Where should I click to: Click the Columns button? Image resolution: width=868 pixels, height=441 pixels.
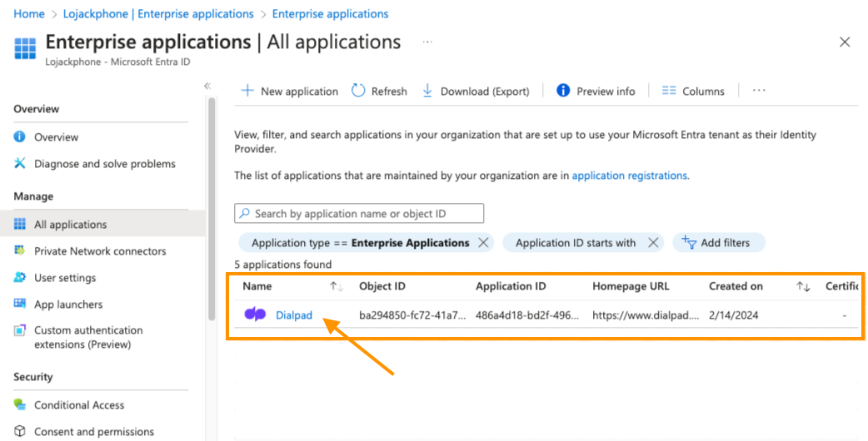click(x=693, y=91)
